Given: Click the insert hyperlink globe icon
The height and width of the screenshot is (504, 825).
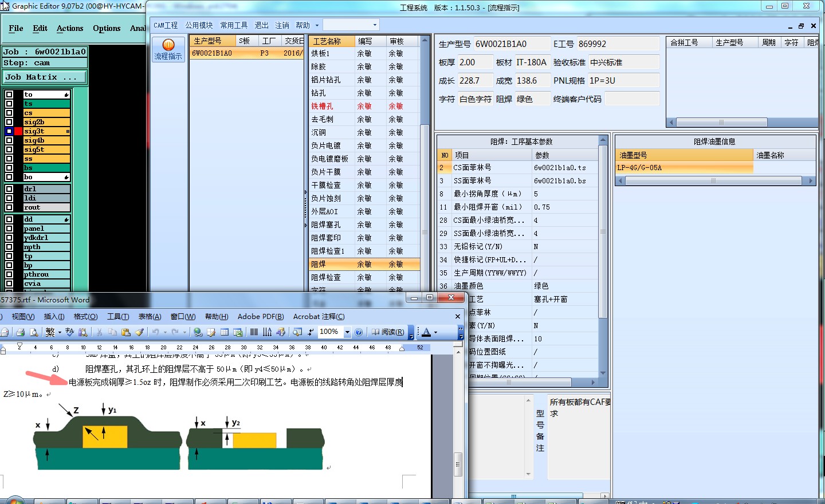Looking at the screenshot, I should pos(198,332).
